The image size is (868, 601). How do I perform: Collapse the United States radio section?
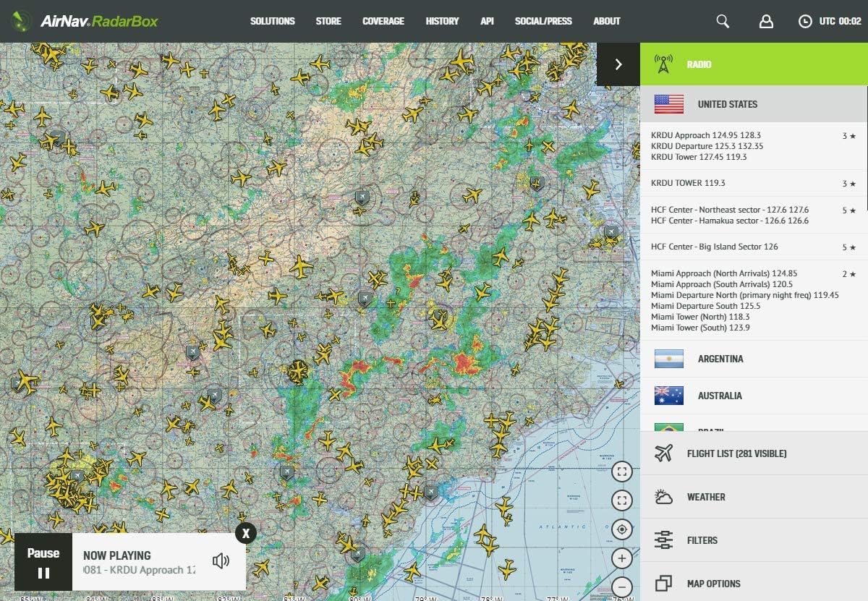click(x=727, y=104)
